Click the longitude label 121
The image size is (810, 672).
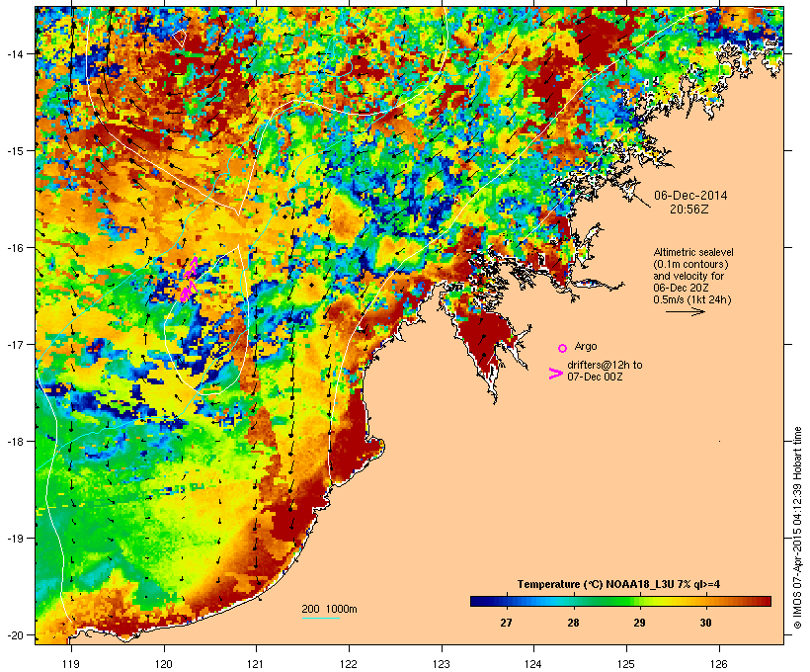256,664
